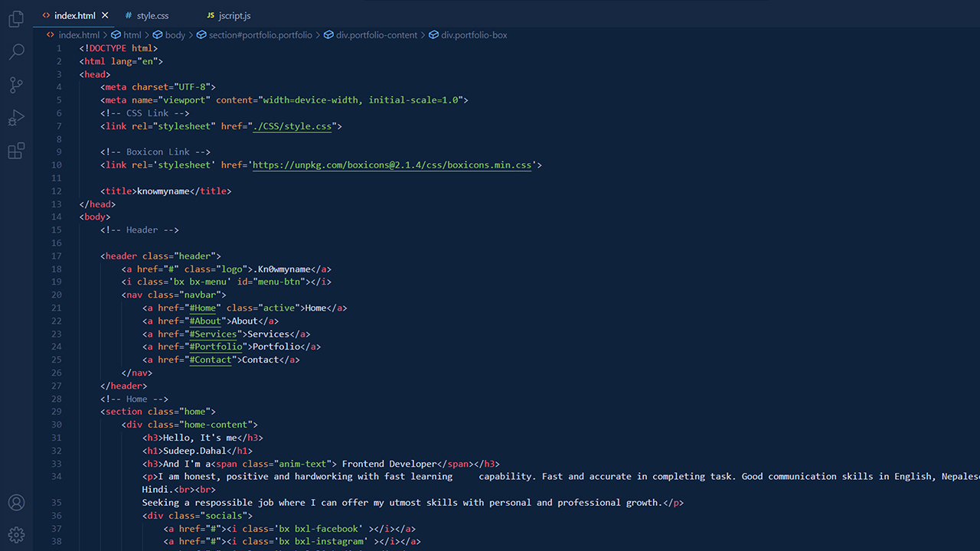Switch to the jscript.js tab
Screen dimensions: 980x551
pos(234,15)
